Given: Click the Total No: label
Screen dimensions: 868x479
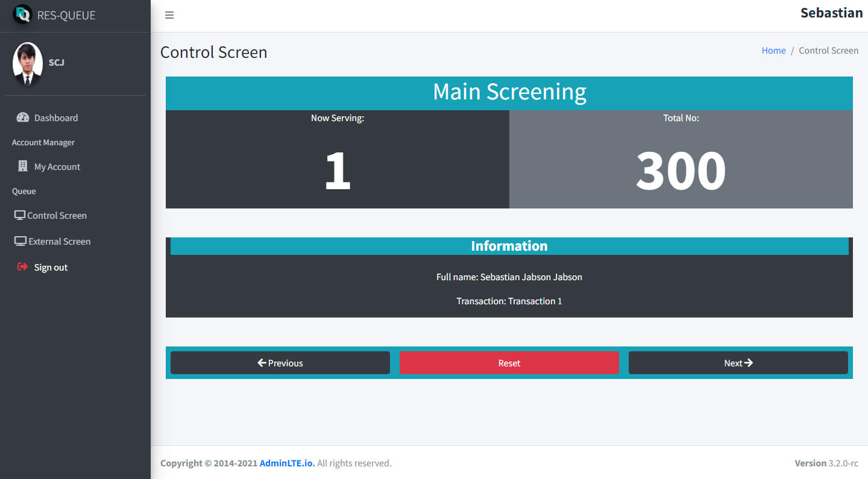Looking at the screenshot, I should (681, 118).
